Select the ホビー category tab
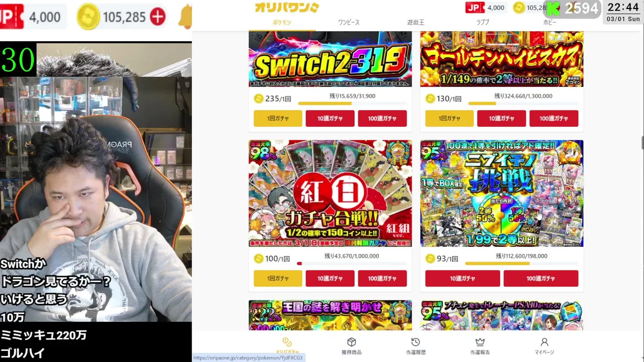The image size is (644, 362). point(549,22)
